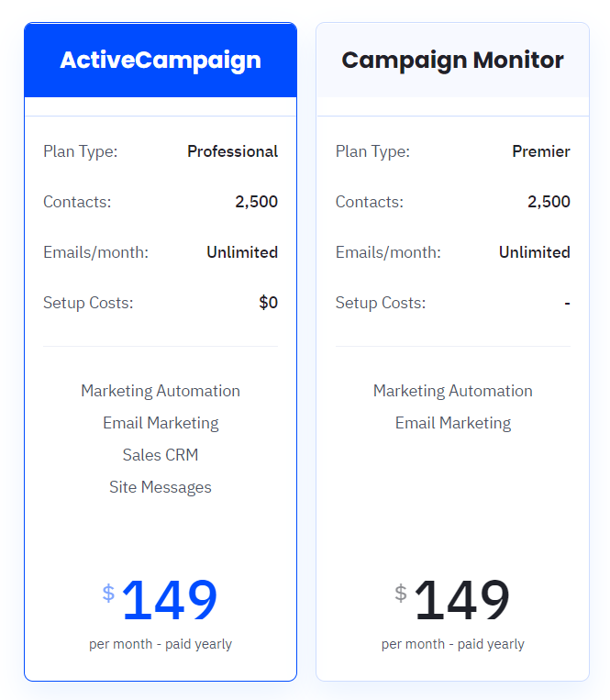Click the Sales CRM feature
Viewport: 610px width, 700px height.
click(161, 455)
